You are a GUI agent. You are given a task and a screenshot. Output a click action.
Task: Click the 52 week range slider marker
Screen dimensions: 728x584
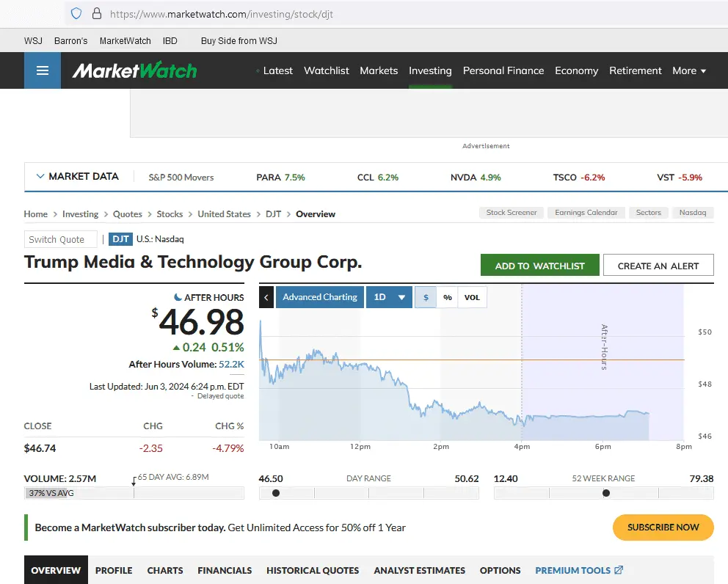pos(606,493)
